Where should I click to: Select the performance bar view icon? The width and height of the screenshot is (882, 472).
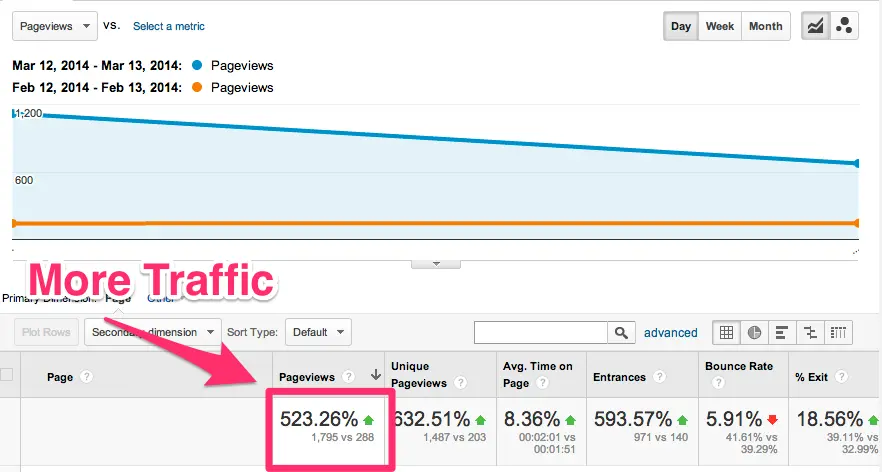click(783, 332)
